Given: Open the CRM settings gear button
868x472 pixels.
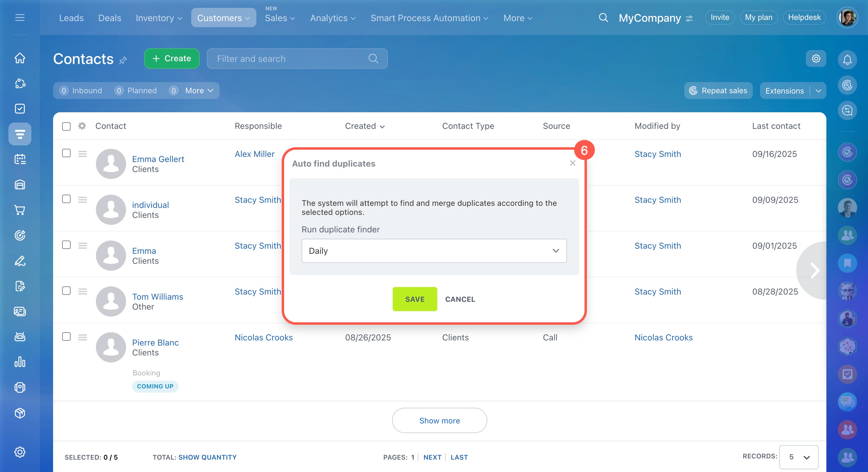Looking at the screenshot, I should pos(816,59).
